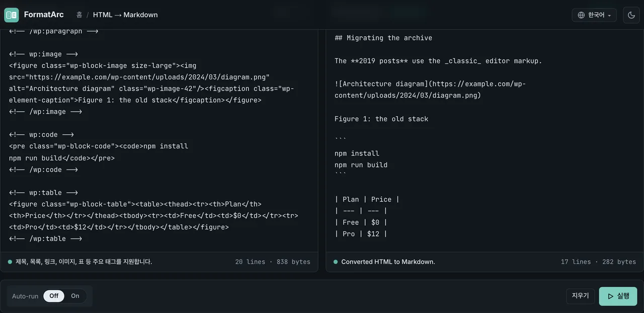The width and height of the screenshot is (644, 313).
Task: Click the '| Free | $0 |' output row
Action: click(361, 222)
